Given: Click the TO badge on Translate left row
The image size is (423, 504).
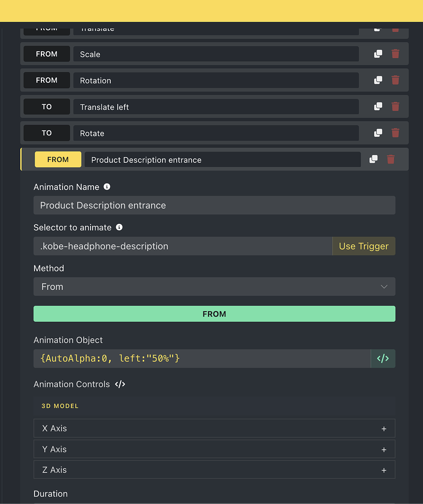Looking at the screenshot, I should [46, 106].
